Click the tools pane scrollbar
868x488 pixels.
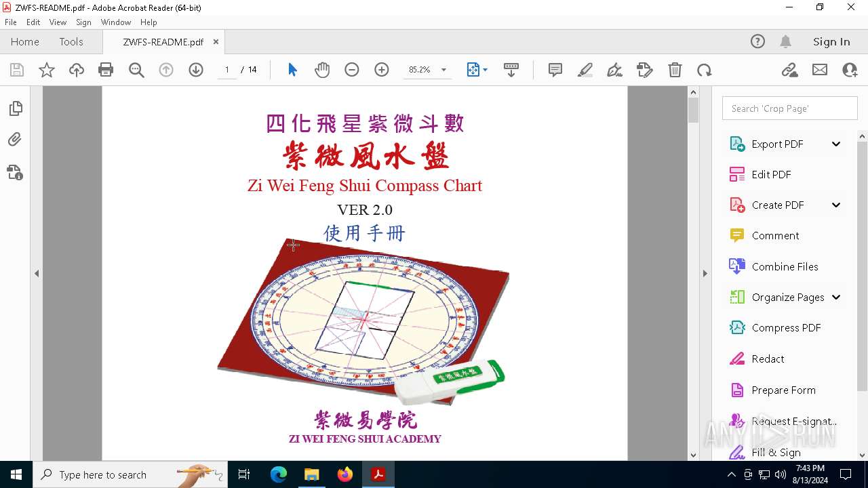pos(863,265)
